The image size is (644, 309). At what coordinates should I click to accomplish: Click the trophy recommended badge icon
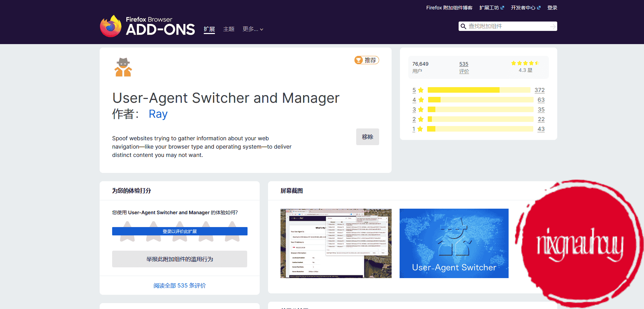point(359,60)
